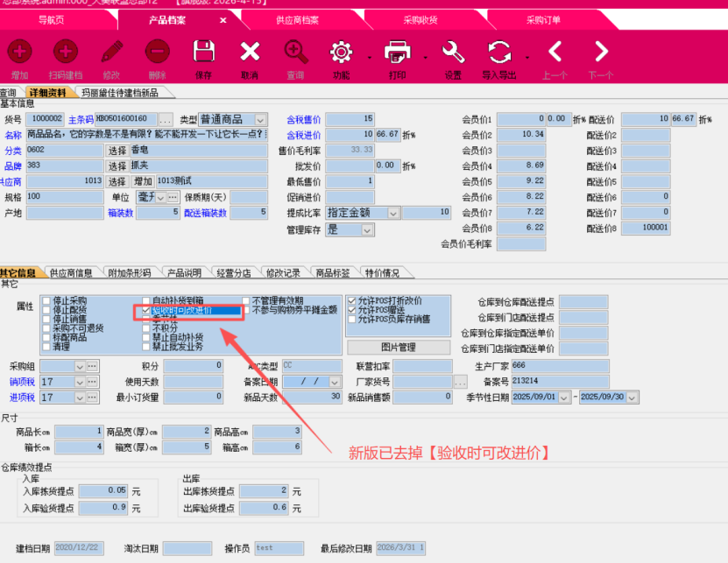The width and height of the screenshot is (728, 563).
Task: Toggle 采购不可退货 checkbox
Action: click(46, 328)
